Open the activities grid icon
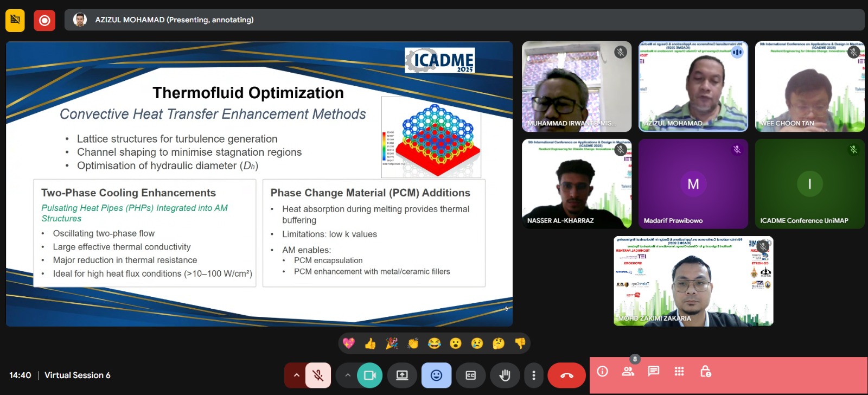Screen dimensions: 868x395 pyautogui.click(x=679, y=372)
